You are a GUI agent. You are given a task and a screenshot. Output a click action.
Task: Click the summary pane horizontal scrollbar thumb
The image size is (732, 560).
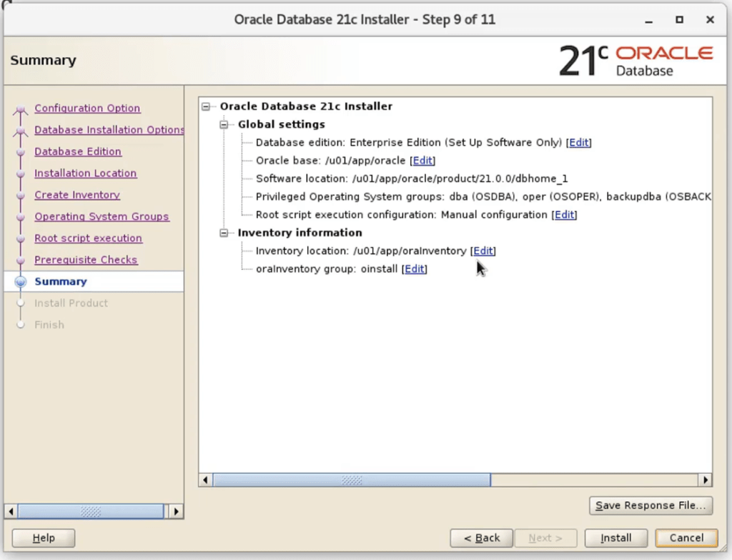click(352, 480)
